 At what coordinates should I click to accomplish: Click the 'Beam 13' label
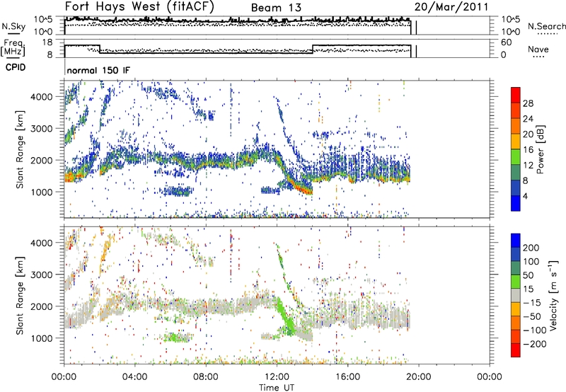[x=276, y=8]
